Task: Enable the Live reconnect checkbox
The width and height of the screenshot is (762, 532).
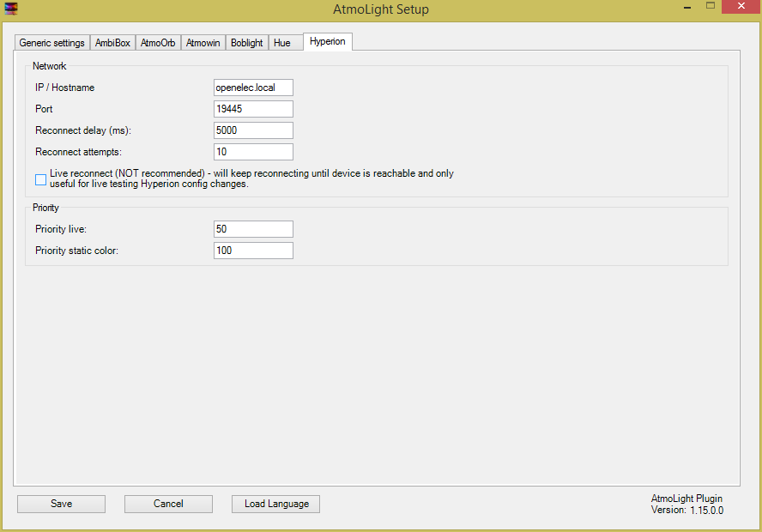Action: 41,179
